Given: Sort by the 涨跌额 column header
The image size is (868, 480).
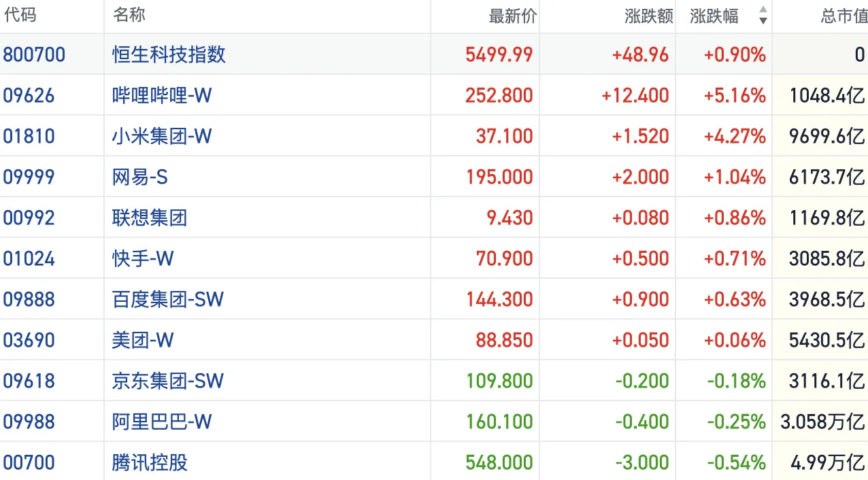Looking at the screenshot, I should coord(648,16).
